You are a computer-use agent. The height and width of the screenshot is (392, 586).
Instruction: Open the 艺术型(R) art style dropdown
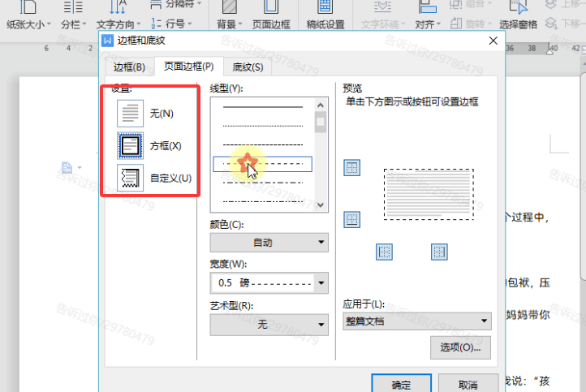[x=269, y=325]
